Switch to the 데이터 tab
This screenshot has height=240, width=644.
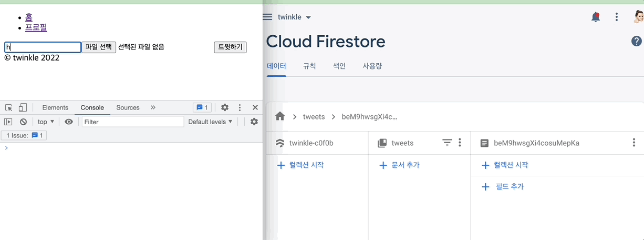276,66
